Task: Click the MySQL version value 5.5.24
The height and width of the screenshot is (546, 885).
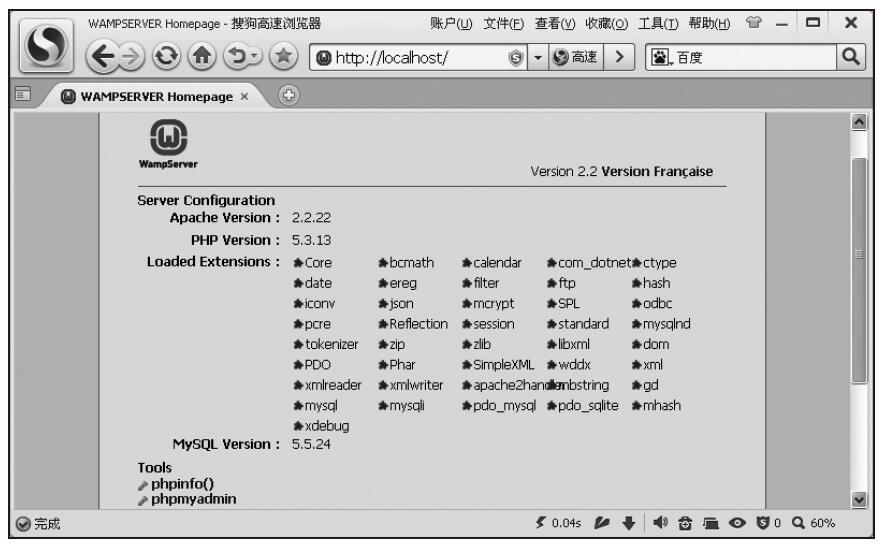Action: (311, 444)
